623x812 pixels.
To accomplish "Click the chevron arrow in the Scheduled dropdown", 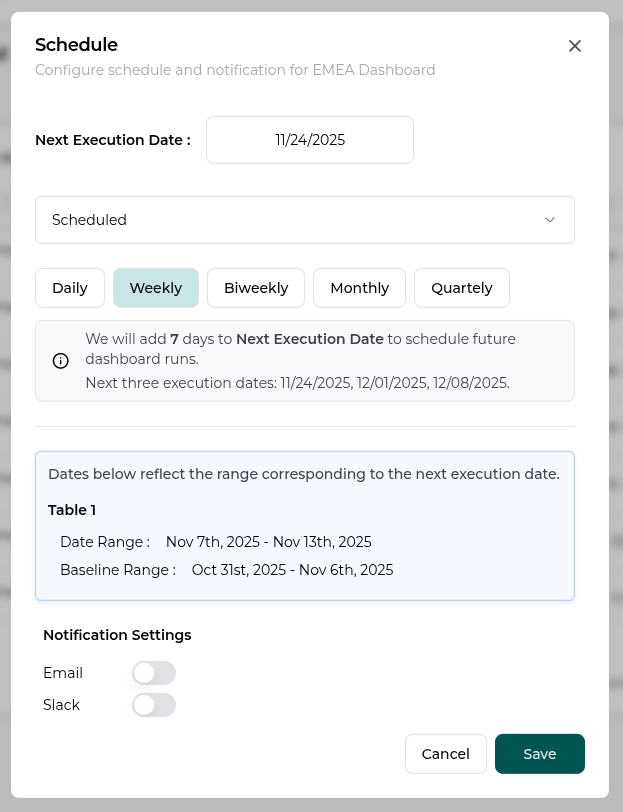I will point(549,220).
